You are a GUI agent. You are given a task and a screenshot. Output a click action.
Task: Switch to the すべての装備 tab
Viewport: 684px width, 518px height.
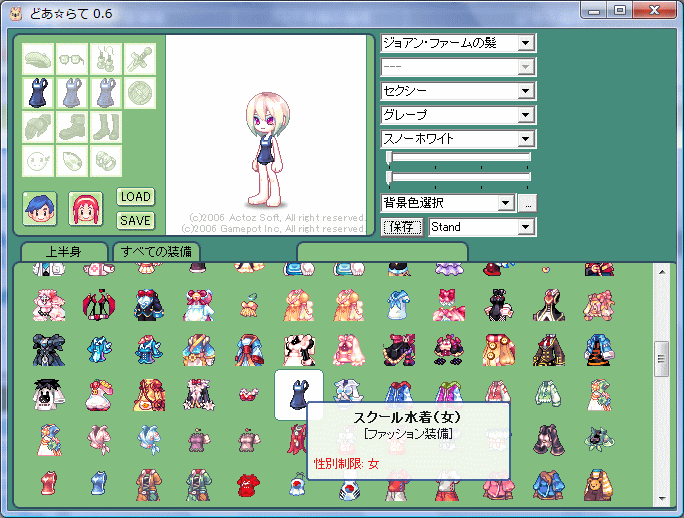pos(156,252)
